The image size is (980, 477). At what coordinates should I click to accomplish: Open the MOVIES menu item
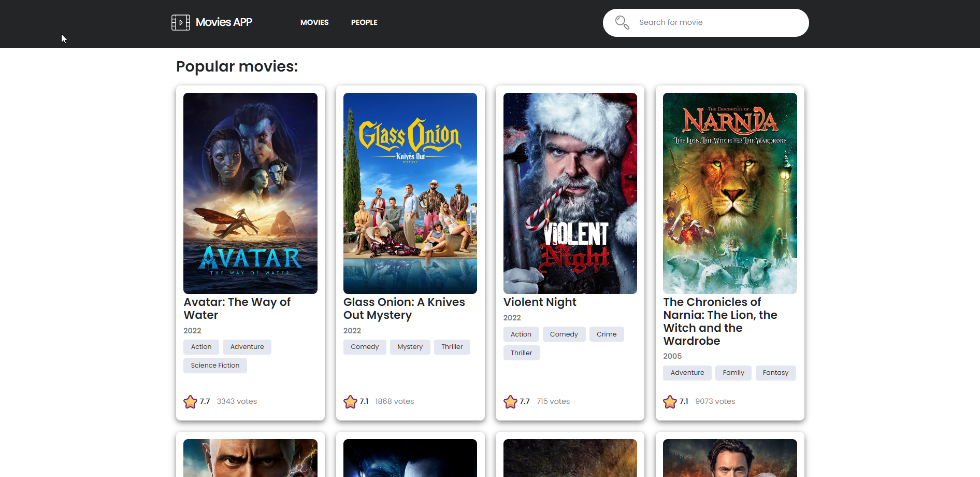pos(314,22)
